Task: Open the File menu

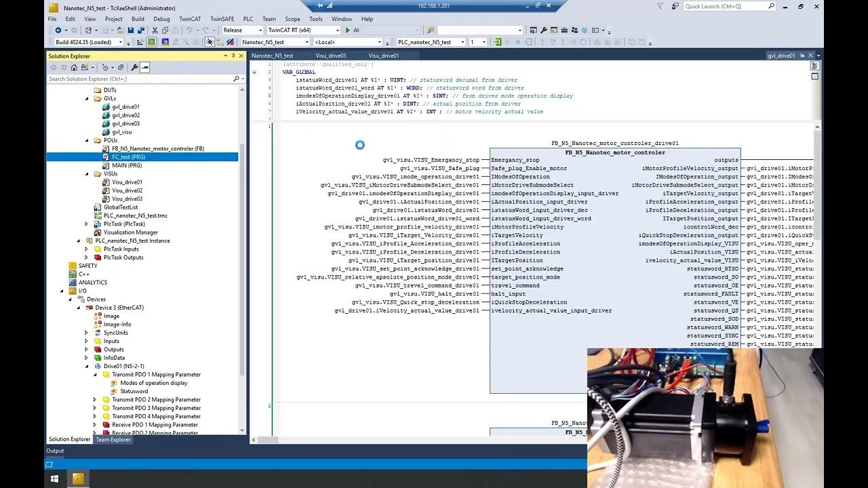Action: coord(52,19)
